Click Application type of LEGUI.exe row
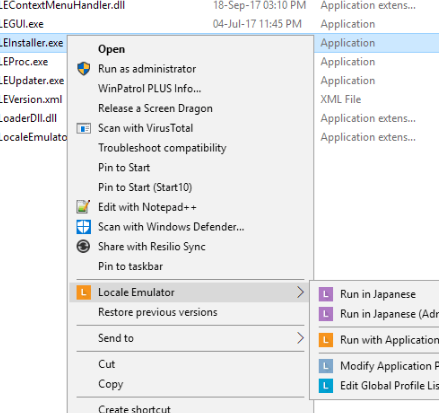The height and width of the screenshot is (413, 439). (x=348, y=24)
